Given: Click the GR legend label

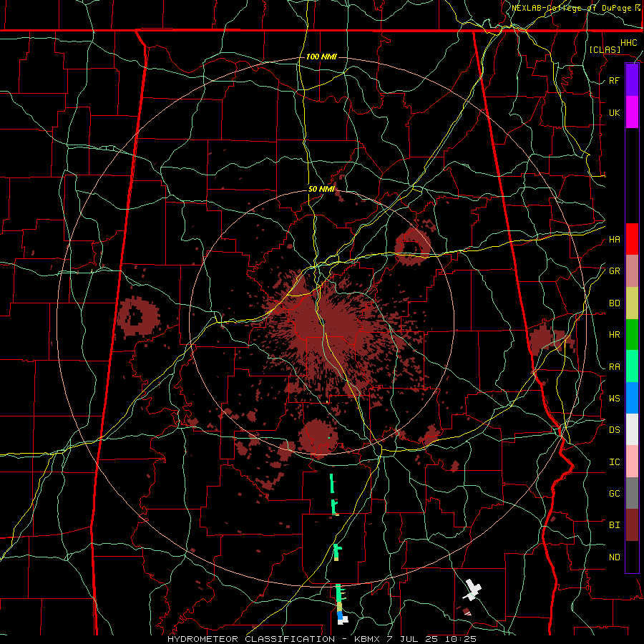Looking at the screenshot, I should coord(614,271).
